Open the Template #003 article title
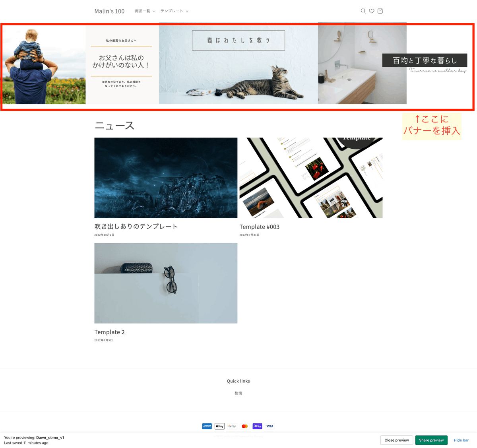 [259, 227]
